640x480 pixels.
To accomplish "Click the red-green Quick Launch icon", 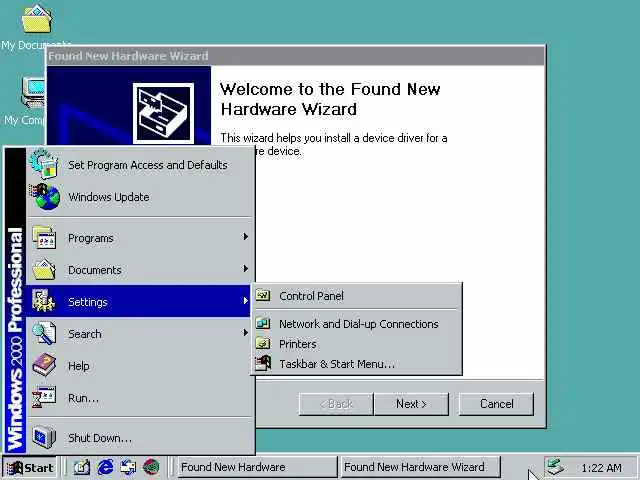I will (x=151, y=467).
